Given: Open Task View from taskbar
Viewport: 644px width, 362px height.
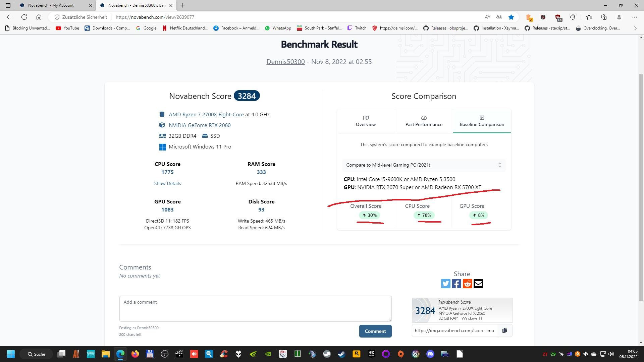Looking at the screenshot, I should [61, 354].
